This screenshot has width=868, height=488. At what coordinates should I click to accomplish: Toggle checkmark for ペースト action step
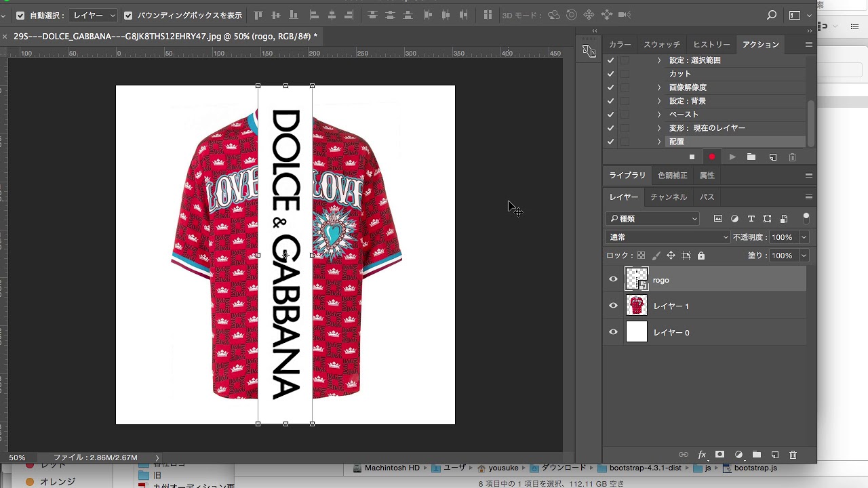[610, 115]
